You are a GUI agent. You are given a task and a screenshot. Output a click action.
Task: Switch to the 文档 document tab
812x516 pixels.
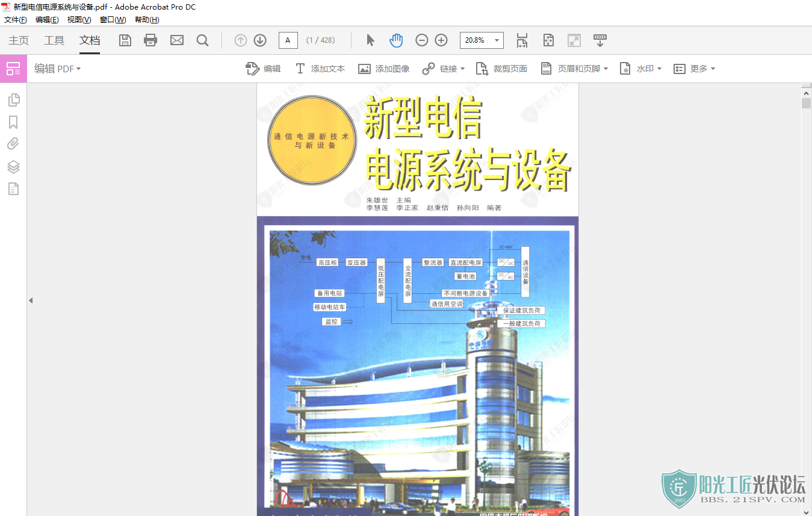90,40
